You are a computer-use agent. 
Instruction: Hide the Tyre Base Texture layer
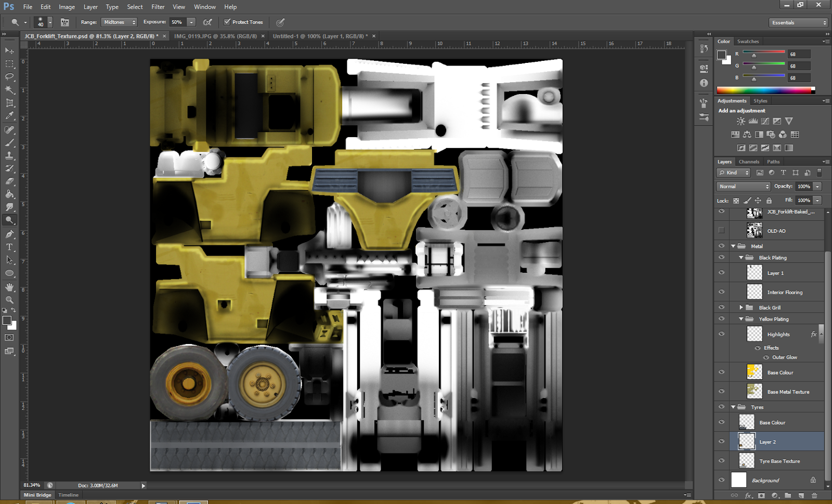click(x=721, y=460)
